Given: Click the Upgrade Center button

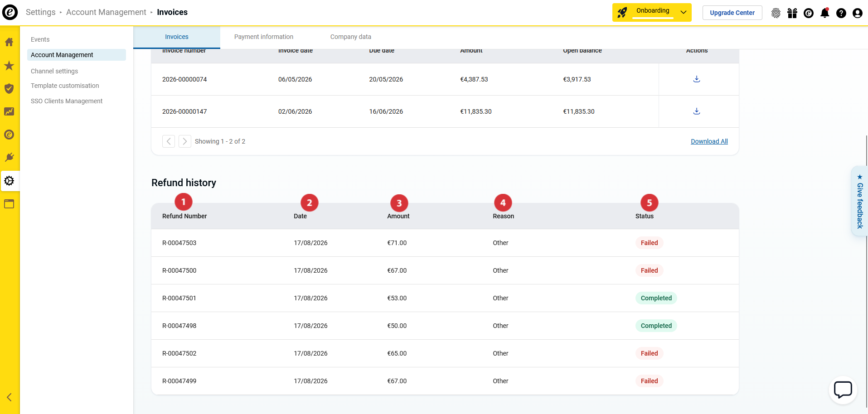Looking at the screenshot, I should tap(732, 13).
